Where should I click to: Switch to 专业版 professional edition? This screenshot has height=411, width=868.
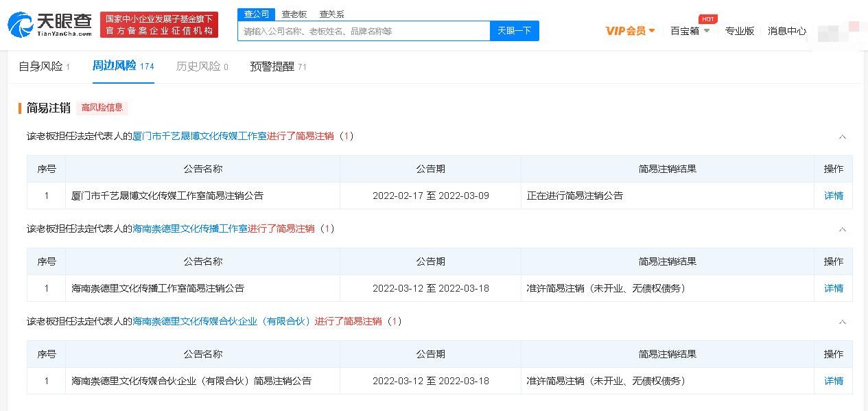tap(740, 31)
